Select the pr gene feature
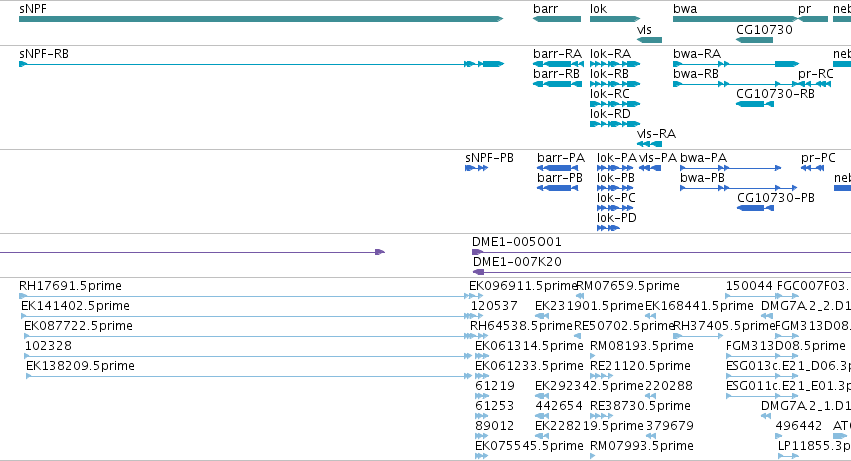This screenshot has width=851, height=461. point(813,19)
